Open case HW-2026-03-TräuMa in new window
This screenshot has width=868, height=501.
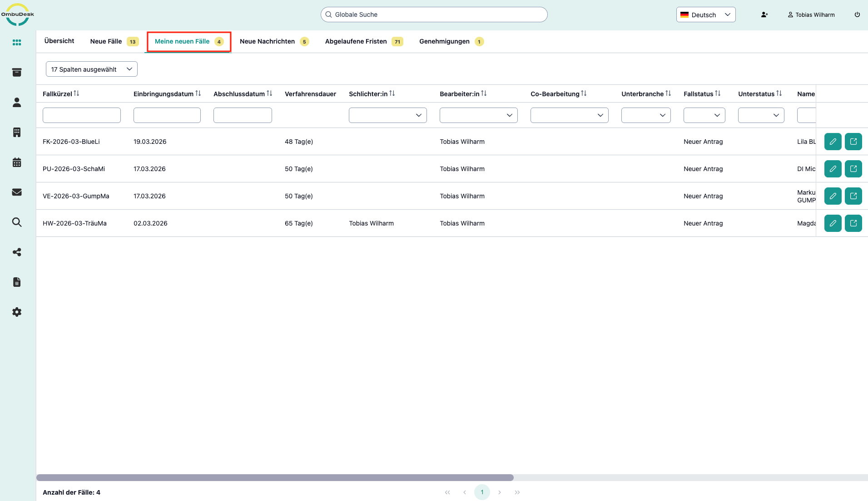pyautogui.click(x=853, y=223)
